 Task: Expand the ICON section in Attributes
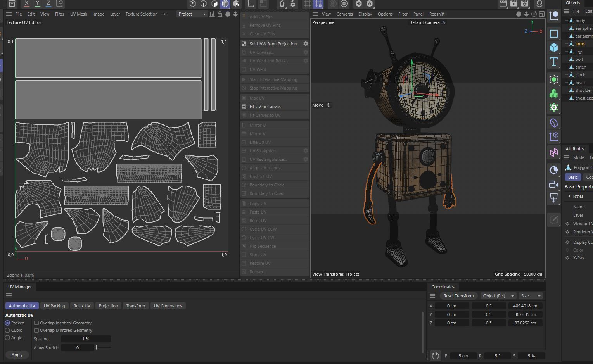(x=569, y=197)
